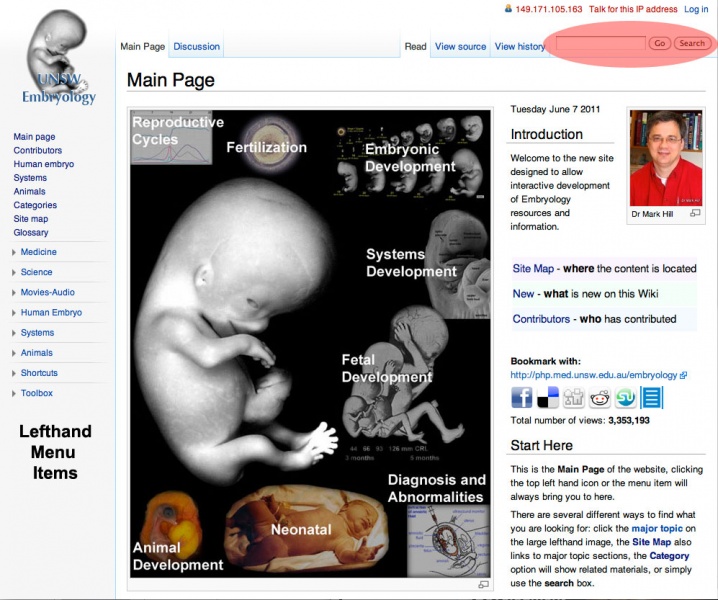Open the Categories sidebar link
This screenshot has height=600, width=718.
(35, 205)
